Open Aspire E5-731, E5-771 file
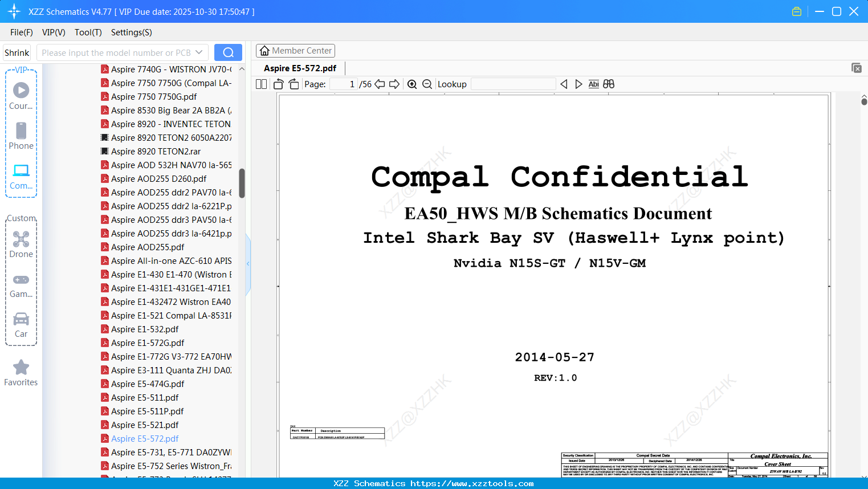 166,452
